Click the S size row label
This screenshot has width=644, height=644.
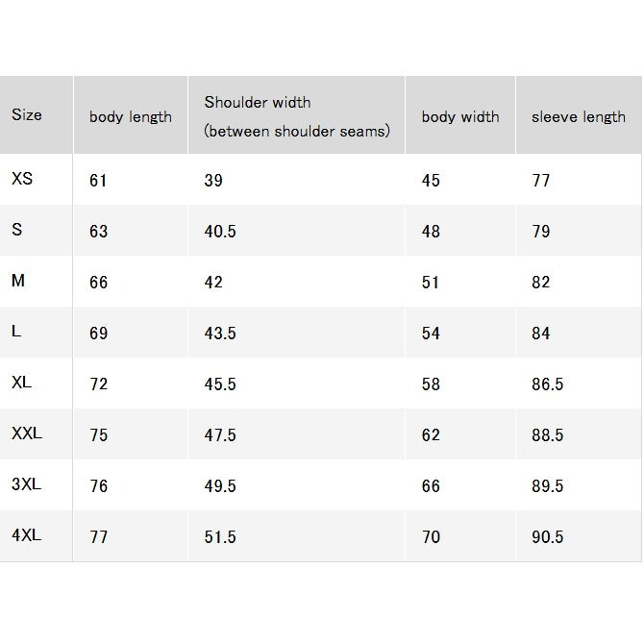click(x=17, y=230)
